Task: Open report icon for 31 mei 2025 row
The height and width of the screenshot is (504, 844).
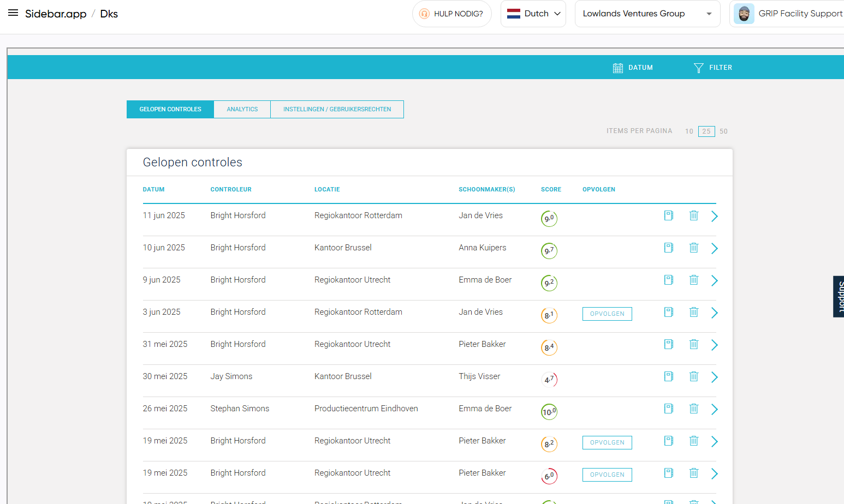Action: tap(669, 344)
